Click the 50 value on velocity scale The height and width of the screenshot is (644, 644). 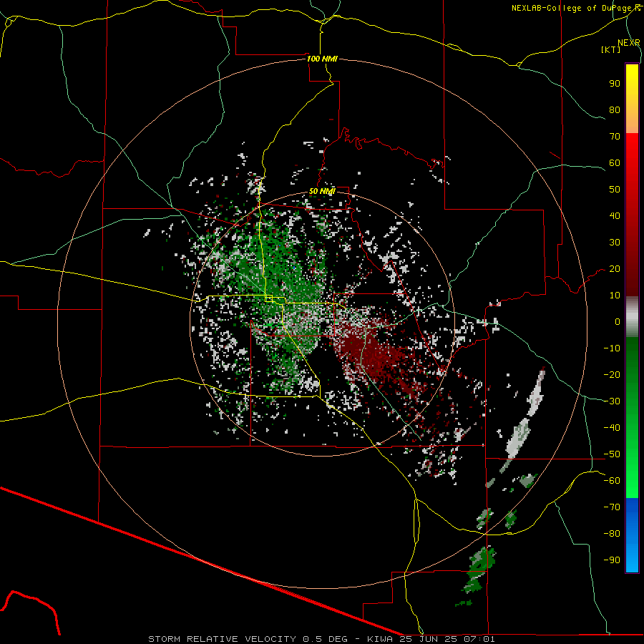(615, 190)
